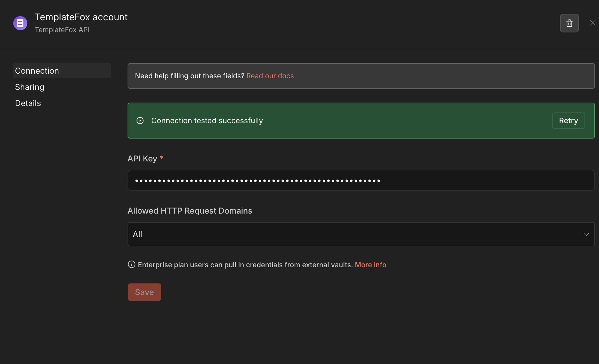Close the TemplateFox account dialog
The height and width of the screenshot is (364, 599).
pyautogui.click(x=592, y=23)
